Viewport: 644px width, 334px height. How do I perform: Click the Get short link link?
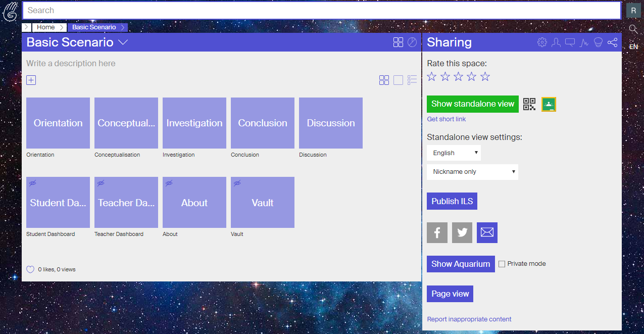(x=447, y=119)
